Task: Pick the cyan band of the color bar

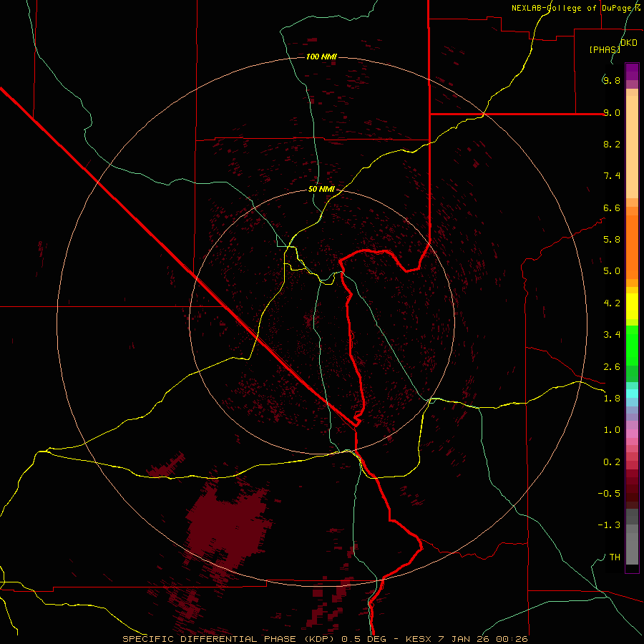Action: [x=632, y=394]
